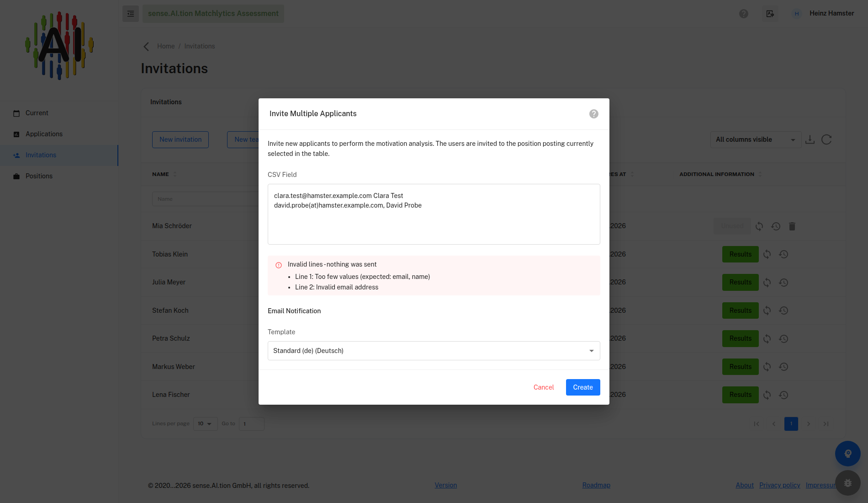The width and height of the screenshot is (868, 503).
Task: Open the All columns visible dropdown
Action: tap(756, 139)
